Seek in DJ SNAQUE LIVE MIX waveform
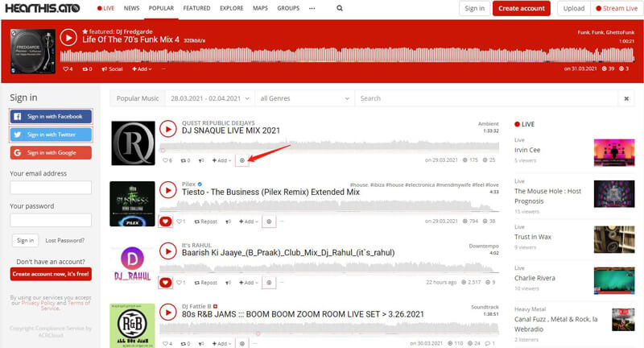Screen dimensions: 644x348 click(x=329, y=146)
